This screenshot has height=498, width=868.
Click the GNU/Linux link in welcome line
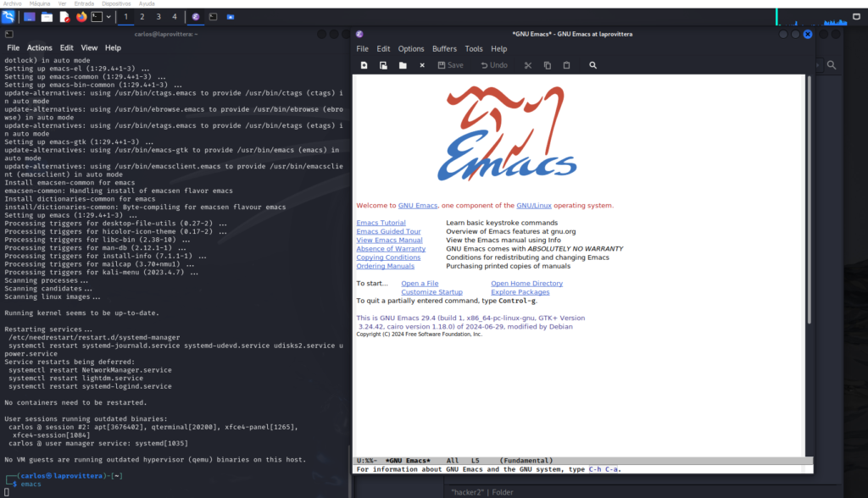534,206
